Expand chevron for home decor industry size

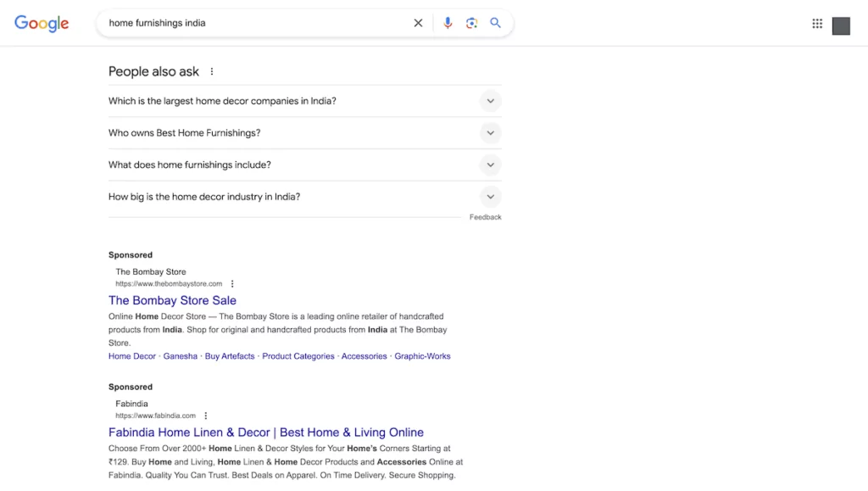click(490, 197)
